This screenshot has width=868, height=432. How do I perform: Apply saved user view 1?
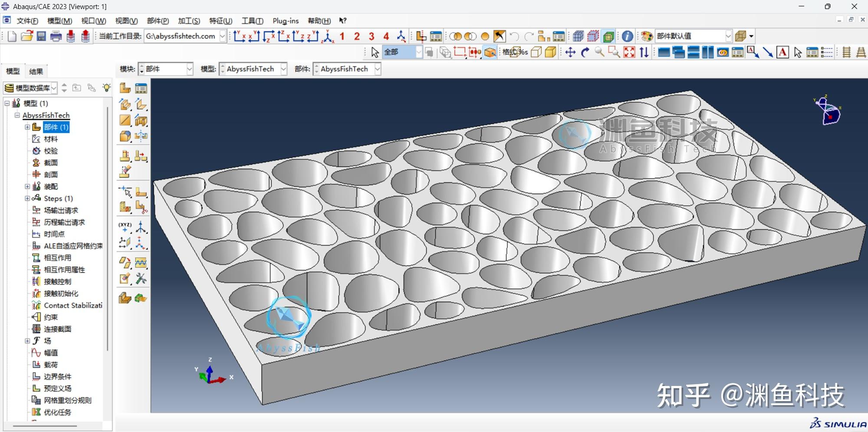(342, 36)
